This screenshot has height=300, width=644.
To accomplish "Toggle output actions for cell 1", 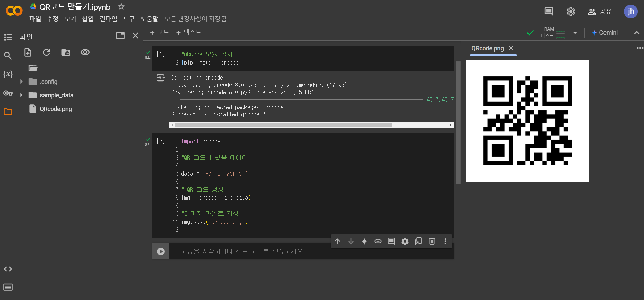I will (161, 78).
